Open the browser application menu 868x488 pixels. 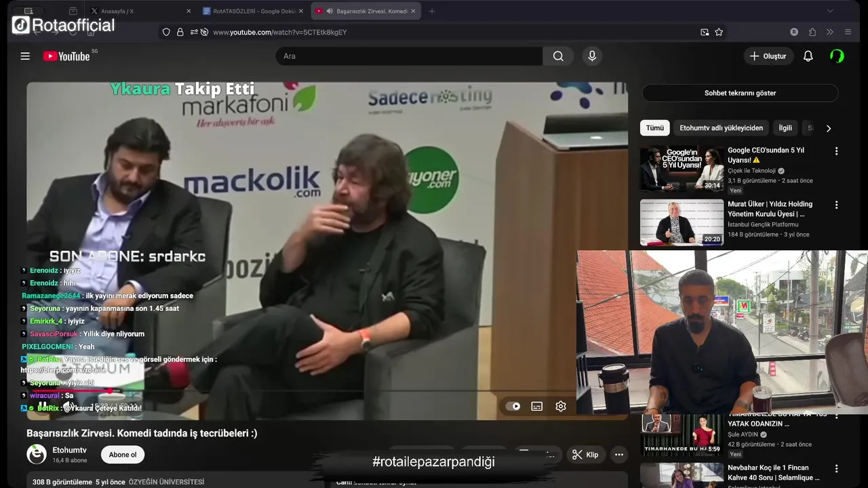point(848,32)
